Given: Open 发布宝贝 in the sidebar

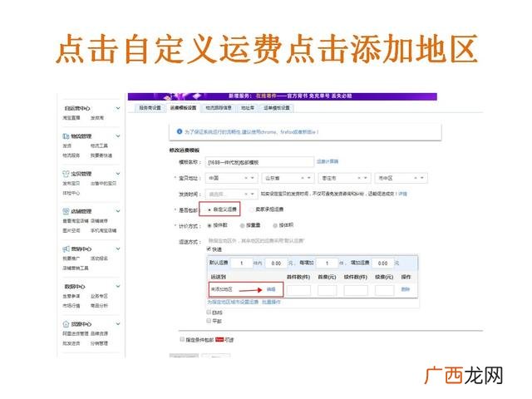Looking at the screenshot, I should point(71,184).
